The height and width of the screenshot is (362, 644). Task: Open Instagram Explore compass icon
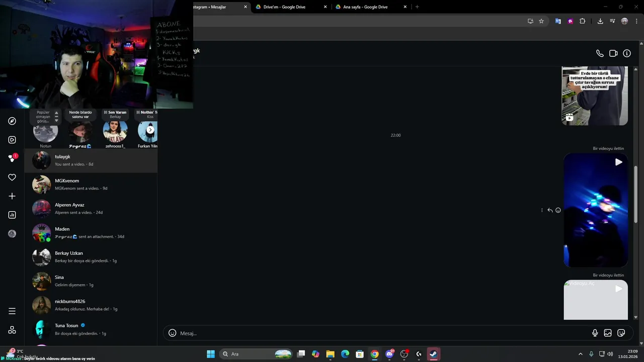[x=12, y=121]
